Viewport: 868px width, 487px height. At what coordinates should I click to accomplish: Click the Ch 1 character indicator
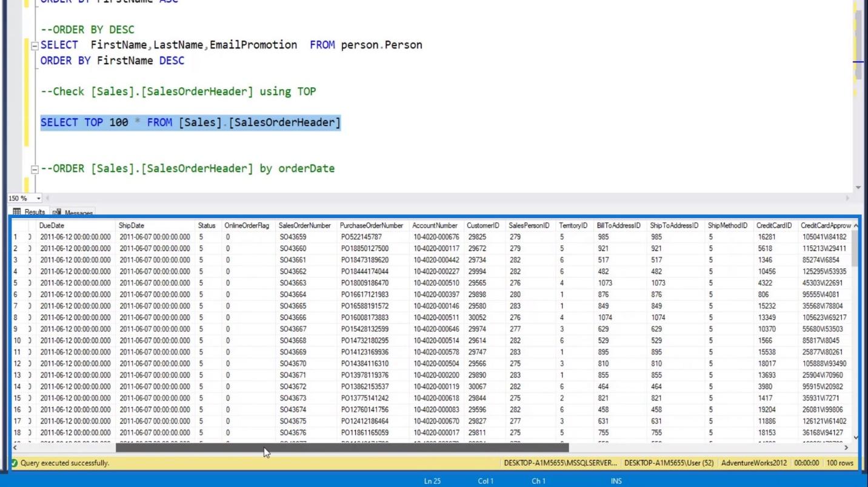coord(538,482)
